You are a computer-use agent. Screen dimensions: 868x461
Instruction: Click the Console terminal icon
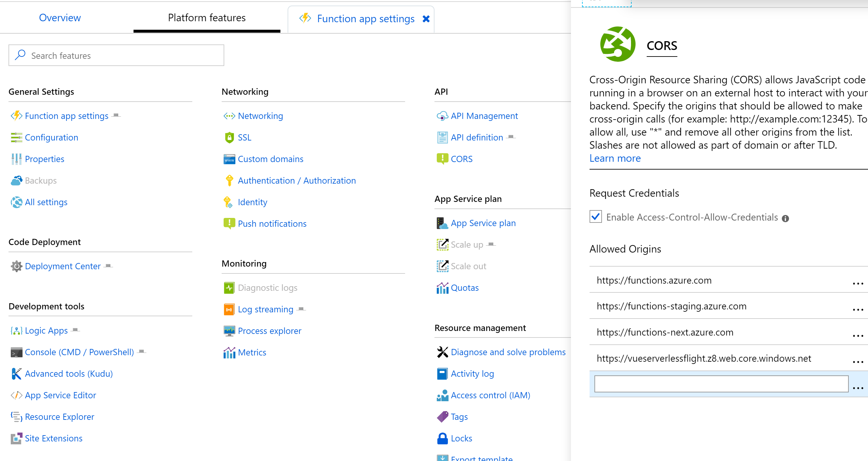[x=16, y=352]
